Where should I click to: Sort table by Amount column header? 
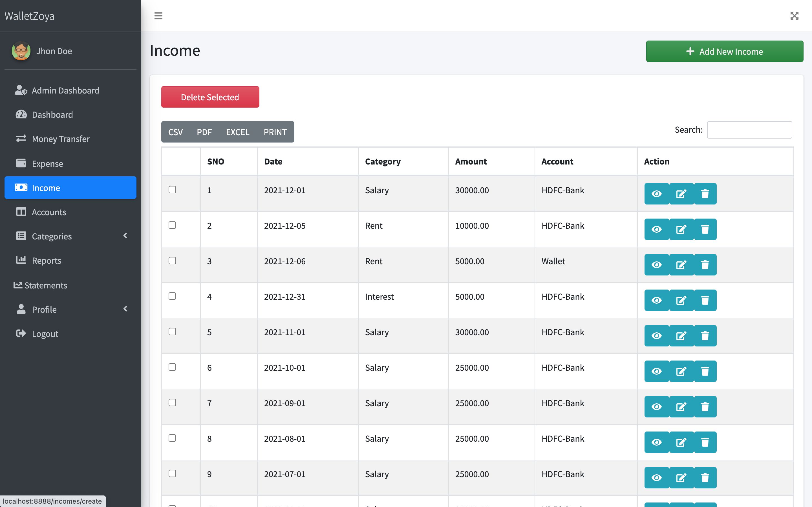pyautogui.click(x=471, y=162)
